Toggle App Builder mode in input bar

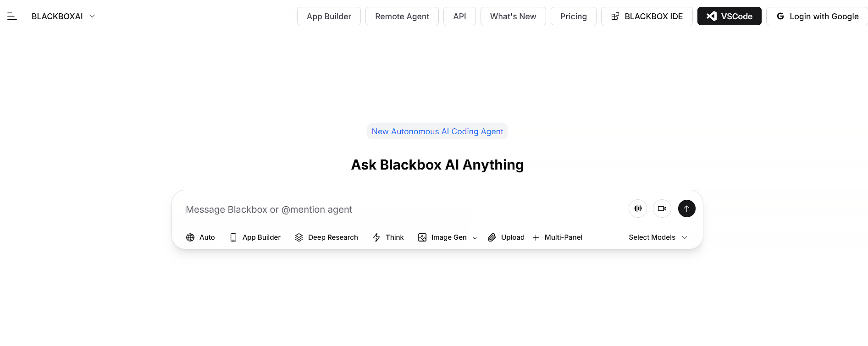click(255, 237)
